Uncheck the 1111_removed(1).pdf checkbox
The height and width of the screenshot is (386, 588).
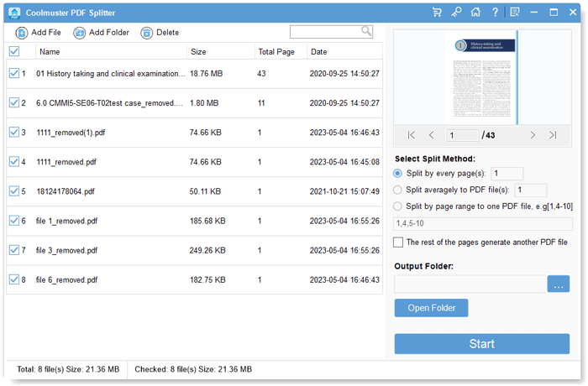click(x=14, y=132)
